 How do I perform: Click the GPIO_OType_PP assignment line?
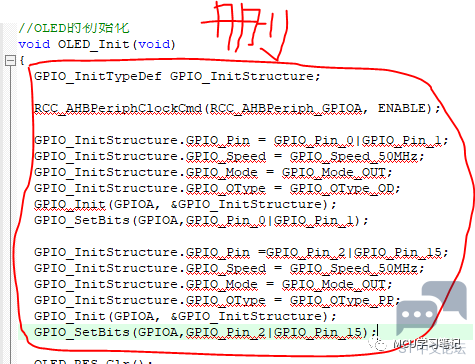(x=217, y=301)
